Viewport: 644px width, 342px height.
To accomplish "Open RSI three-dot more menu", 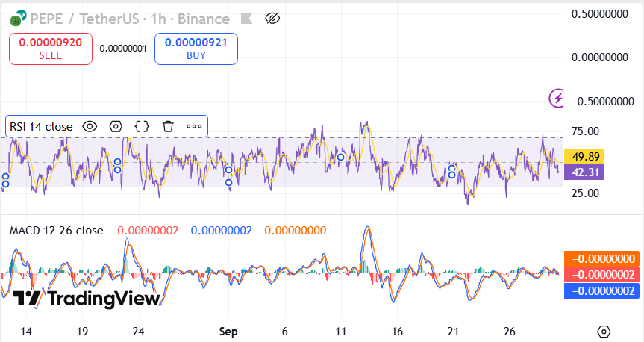I will [x=194, y=127].
